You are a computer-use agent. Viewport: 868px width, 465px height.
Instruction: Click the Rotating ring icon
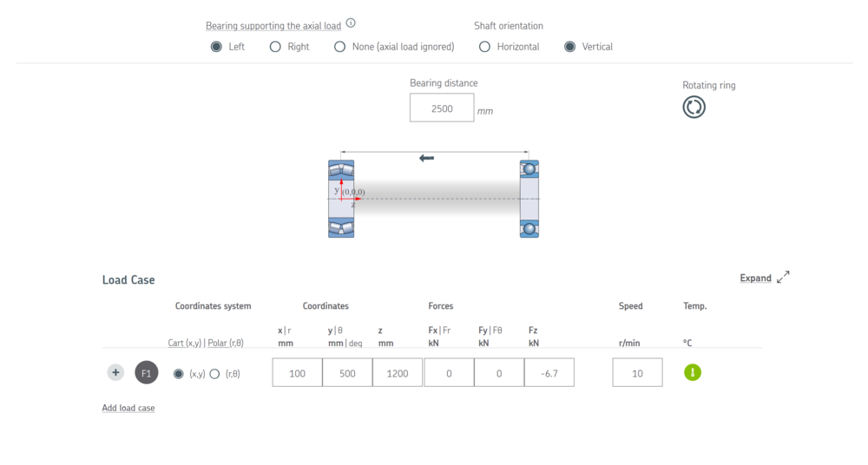(694, 107)
